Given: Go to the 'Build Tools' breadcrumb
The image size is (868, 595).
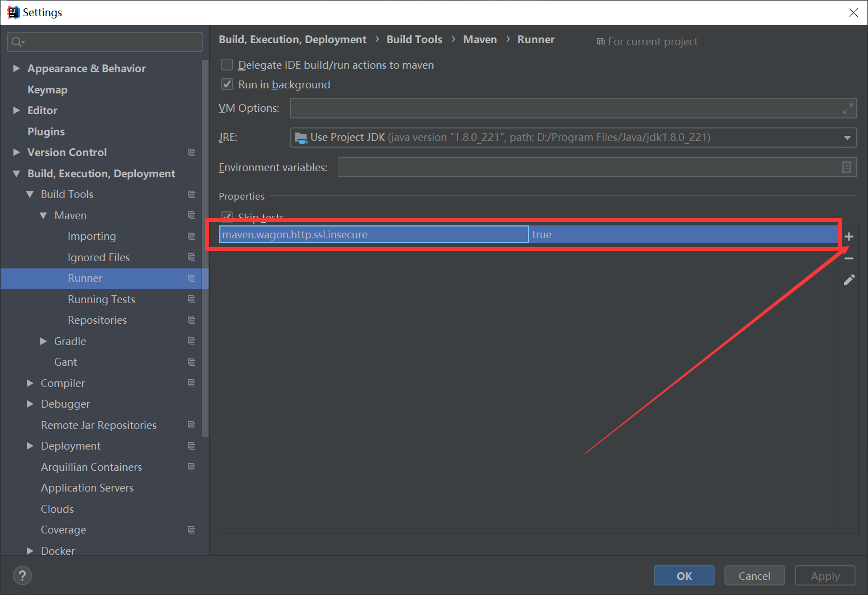Looking at the screenshot, I should [x=414, y=40].
